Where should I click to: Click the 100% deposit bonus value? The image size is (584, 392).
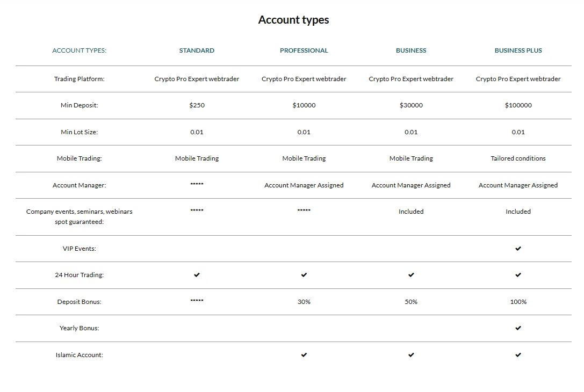point(518,302)
